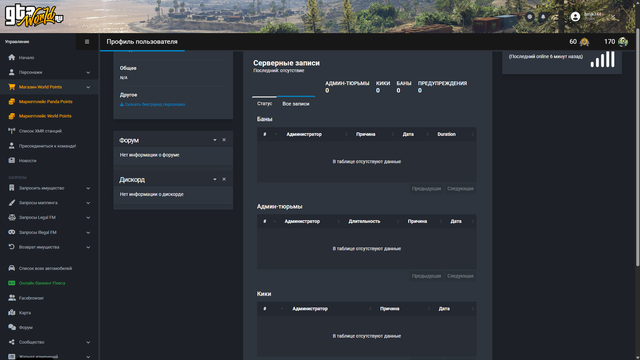
Task: Close the Дискорд panel
Action: (x=224, y=179)
